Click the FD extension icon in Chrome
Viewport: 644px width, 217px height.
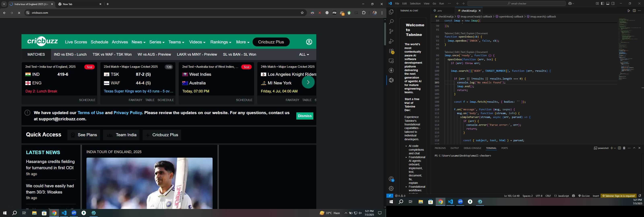334,13
